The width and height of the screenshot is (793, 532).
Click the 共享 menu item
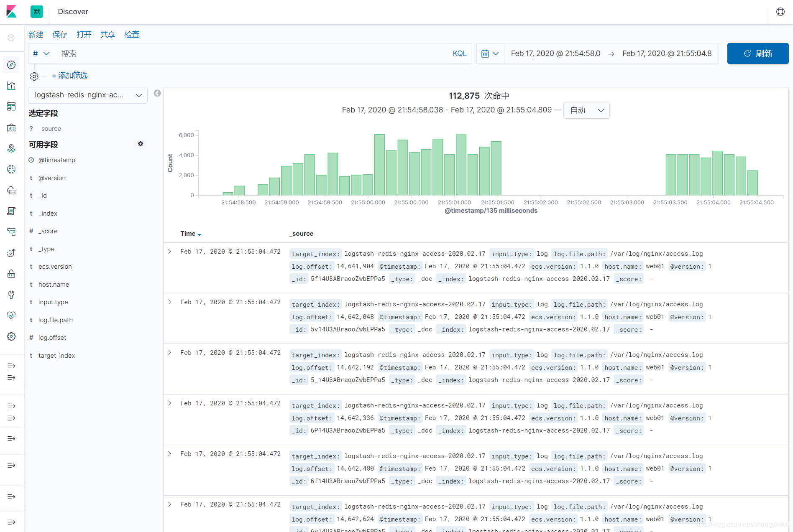[x=107, y=34]
